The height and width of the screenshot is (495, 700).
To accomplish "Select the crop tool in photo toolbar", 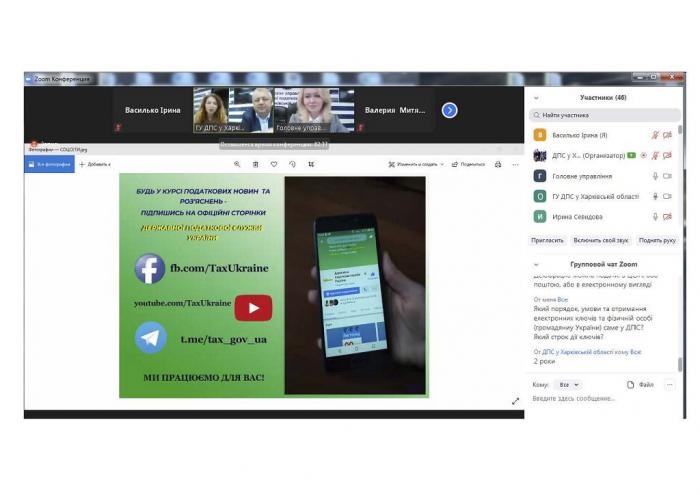I will click(311, 164).
